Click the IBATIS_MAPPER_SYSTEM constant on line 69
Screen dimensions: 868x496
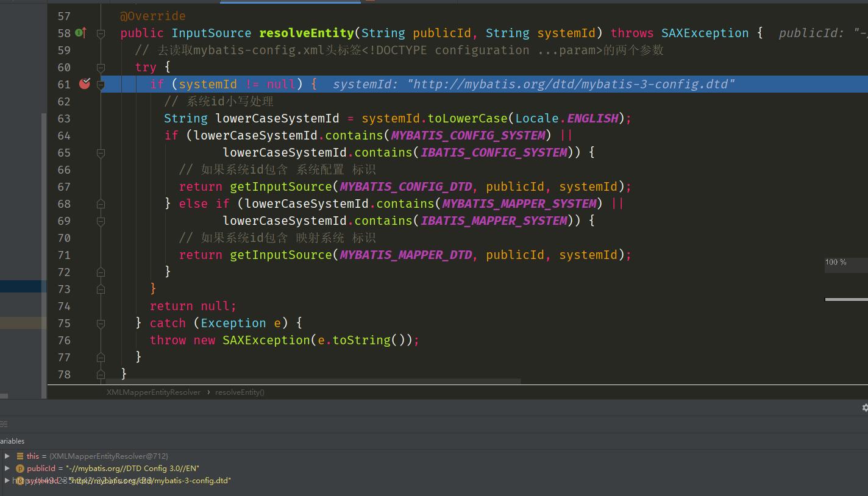point(494,221)
